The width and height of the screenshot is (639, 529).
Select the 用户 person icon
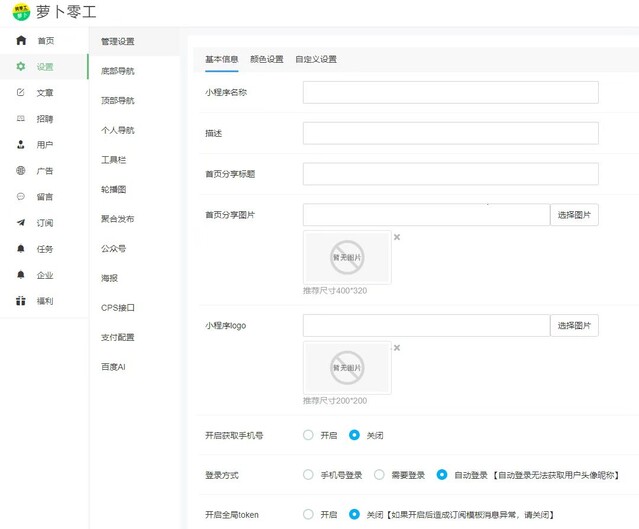pos(21,145)
